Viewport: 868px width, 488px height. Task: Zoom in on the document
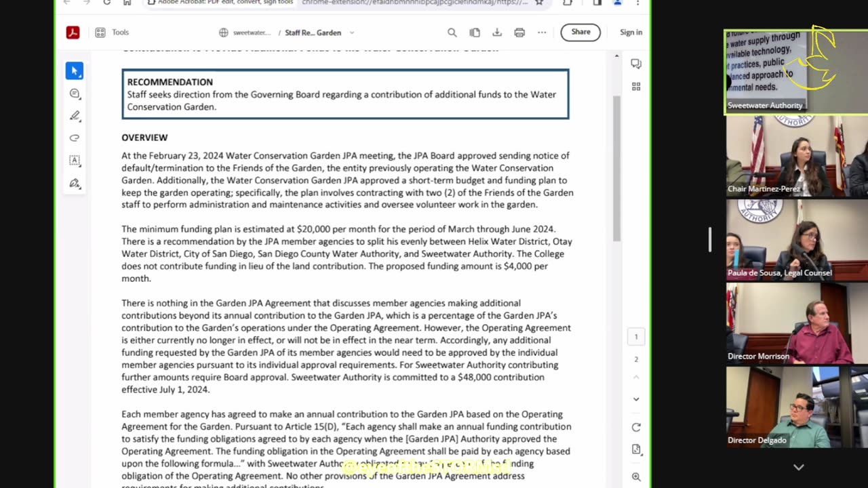[636, 477]
